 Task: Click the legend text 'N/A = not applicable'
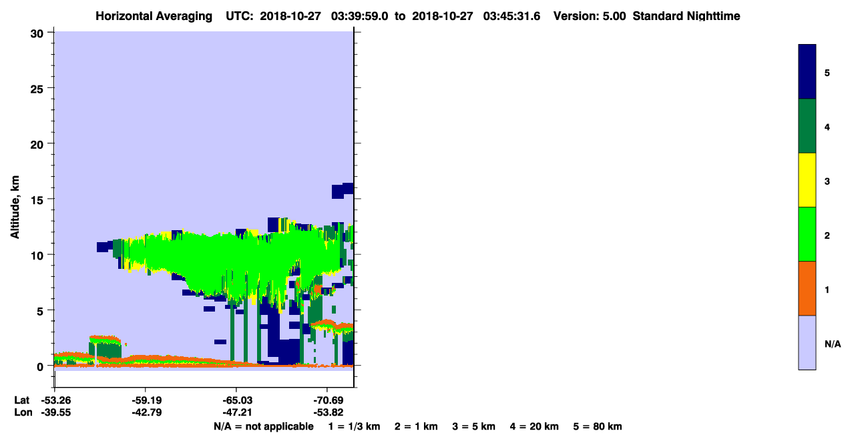(263, 426)
